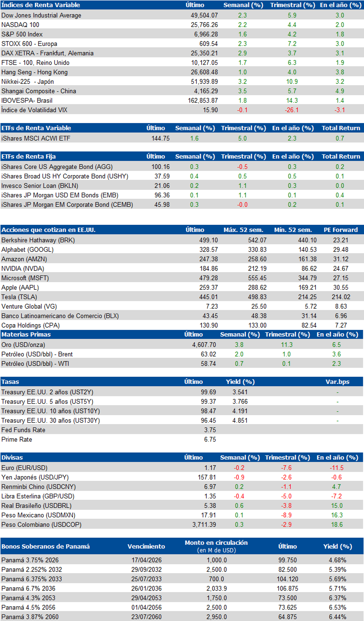Image resolution: width=364 pixels, height=621 pixels.
Task: Select Panamá 6.7% 2036 bond row
Action: pyautogui.click(x=182, y=588)
